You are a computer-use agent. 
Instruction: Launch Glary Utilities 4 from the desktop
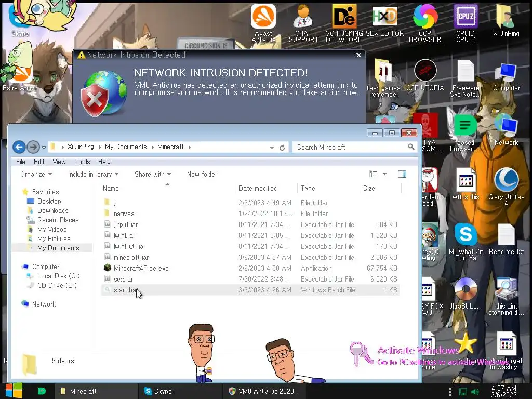[506, 187]
